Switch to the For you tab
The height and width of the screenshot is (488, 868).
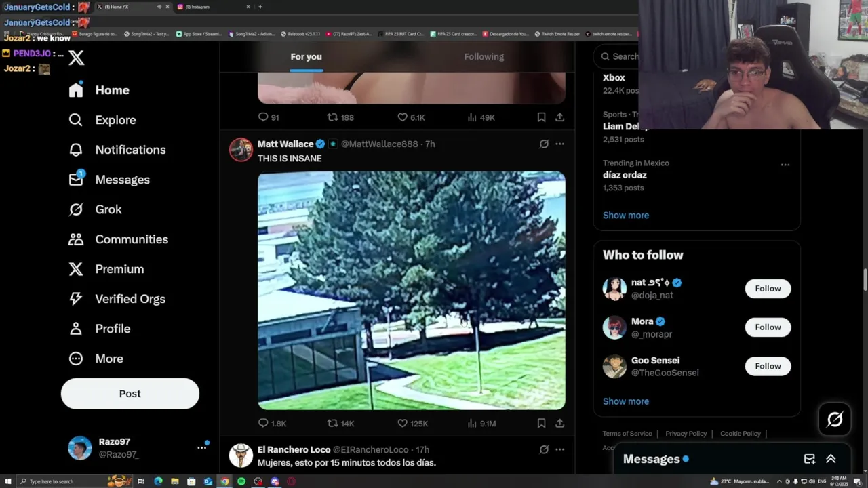[307, 57]
